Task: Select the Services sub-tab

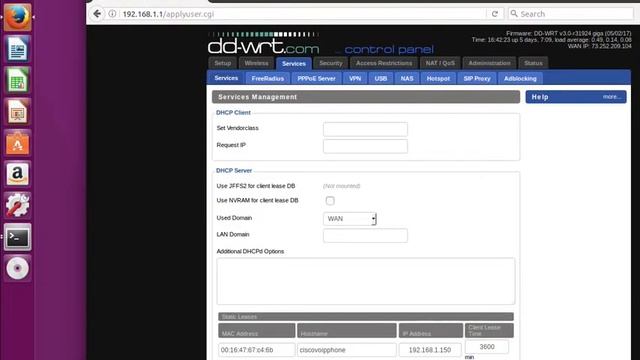Action: point(226,78)
